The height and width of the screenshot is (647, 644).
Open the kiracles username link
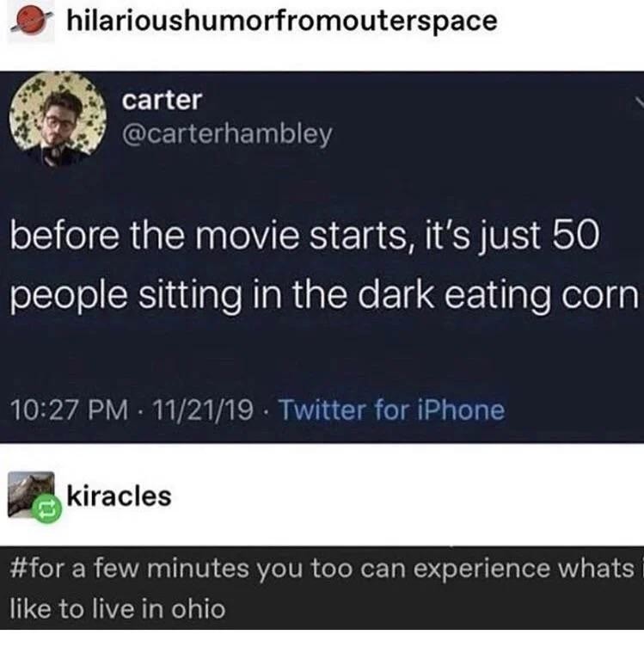(120, 496)
